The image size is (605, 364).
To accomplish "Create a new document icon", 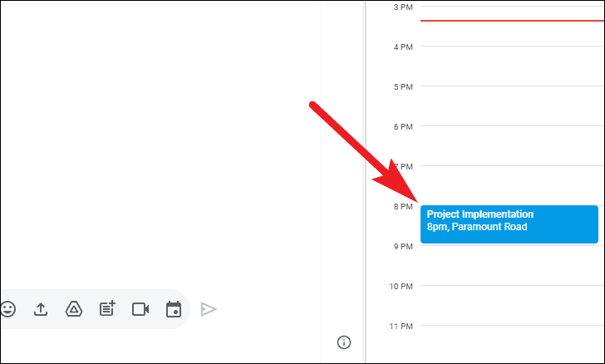I will coord(107,309).
